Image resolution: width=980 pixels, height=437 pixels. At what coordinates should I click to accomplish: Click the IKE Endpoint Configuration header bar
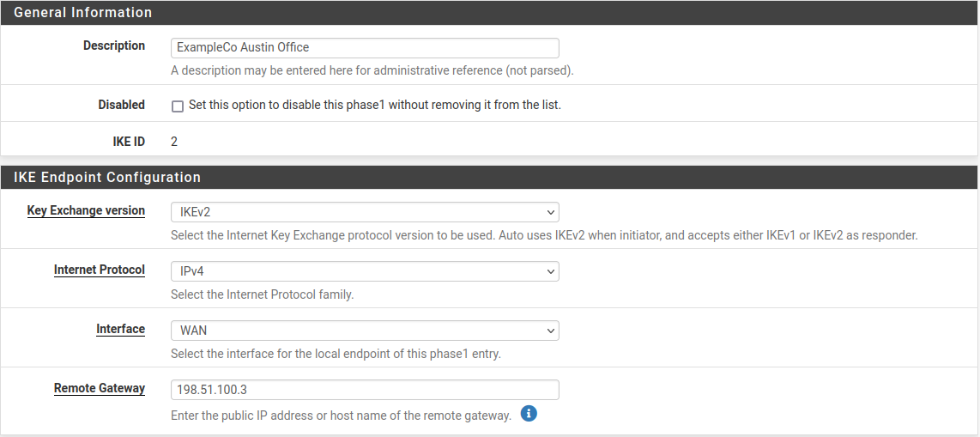pos(107,178)
